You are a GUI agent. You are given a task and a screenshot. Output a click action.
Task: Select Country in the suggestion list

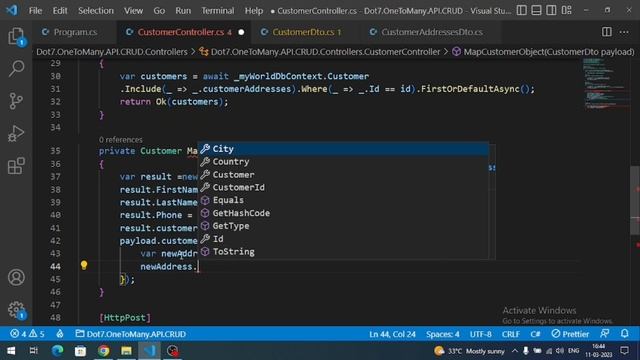[x=343, y=162]
